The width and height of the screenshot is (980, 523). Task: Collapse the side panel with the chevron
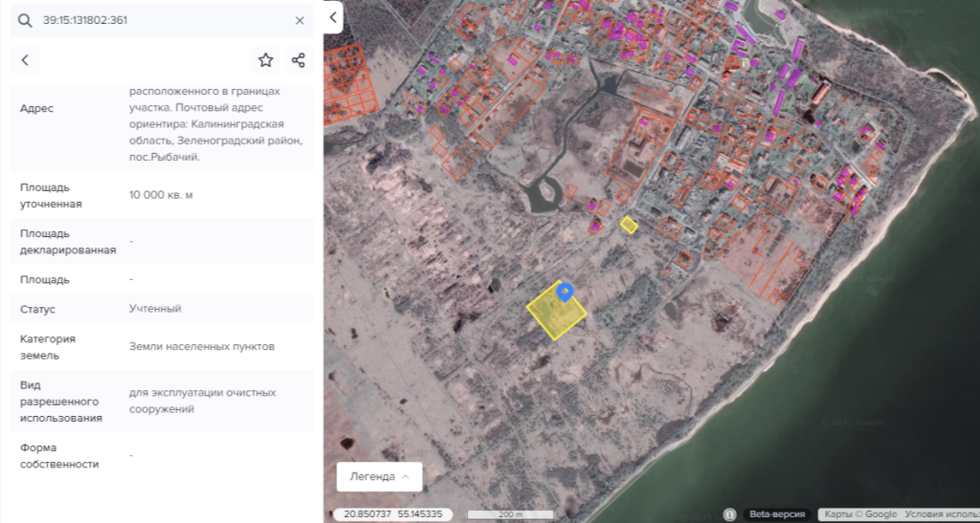(x=333, y=17)
